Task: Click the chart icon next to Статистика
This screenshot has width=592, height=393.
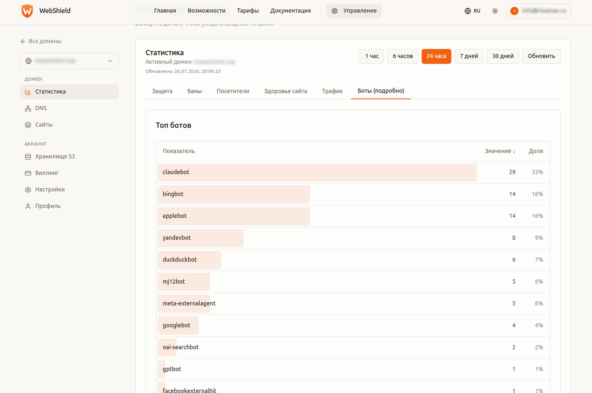Action: coord(28,92)
